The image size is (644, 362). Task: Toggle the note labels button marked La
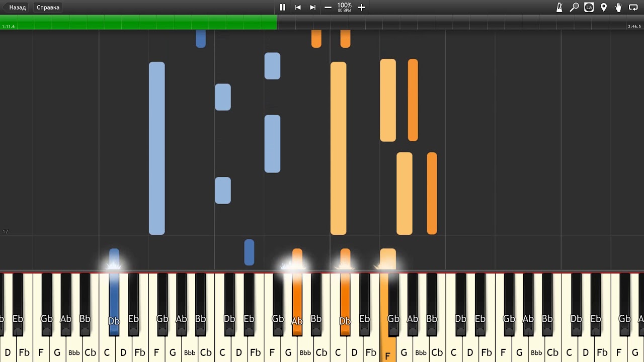pyautogui.click(x=589, y=8)
